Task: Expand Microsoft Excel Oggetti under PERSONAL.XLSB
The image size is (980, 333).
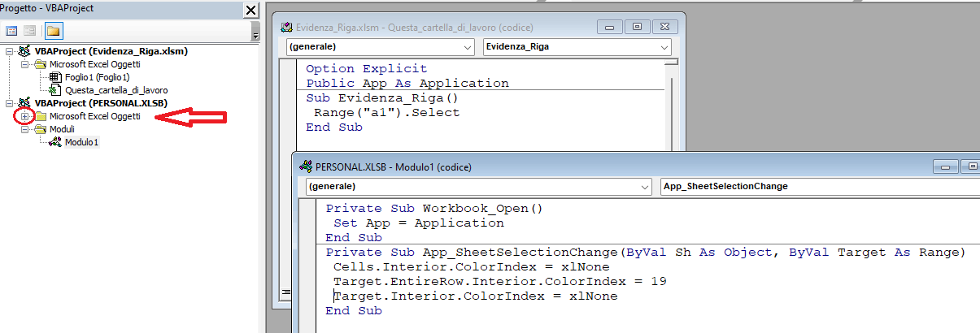Action: [x=24, y=116]
